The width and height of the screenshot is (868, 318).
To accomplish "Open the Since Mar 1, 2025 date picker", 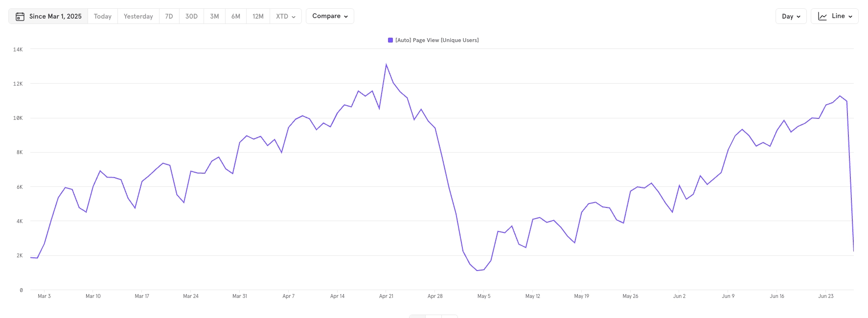I will point(55,16).
